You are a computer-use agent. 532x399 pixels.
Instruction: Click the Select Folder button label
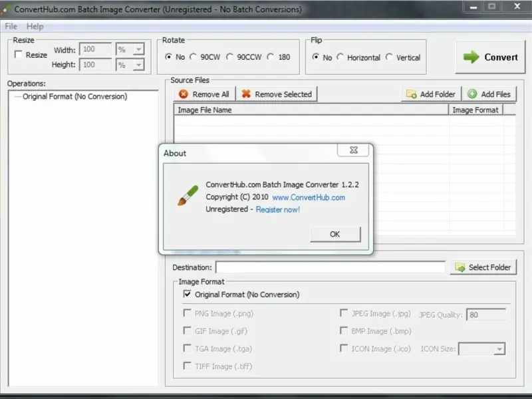tap(489, 267)
